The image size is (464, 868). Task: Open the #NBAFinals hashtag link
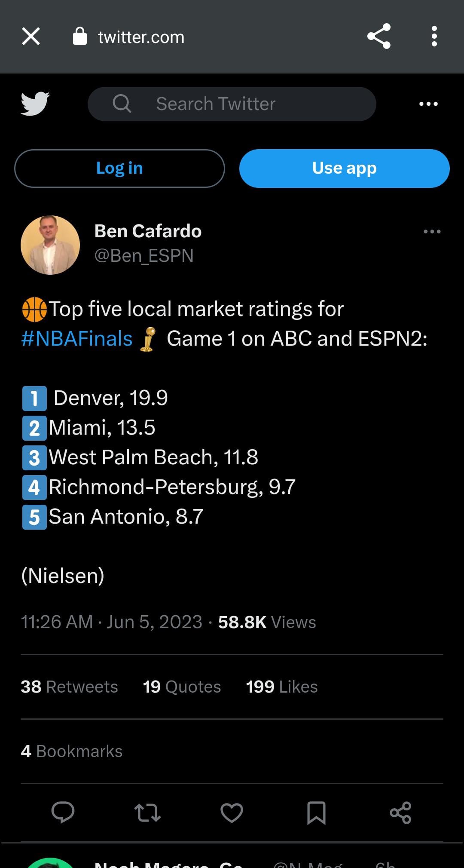pos(77,339)
